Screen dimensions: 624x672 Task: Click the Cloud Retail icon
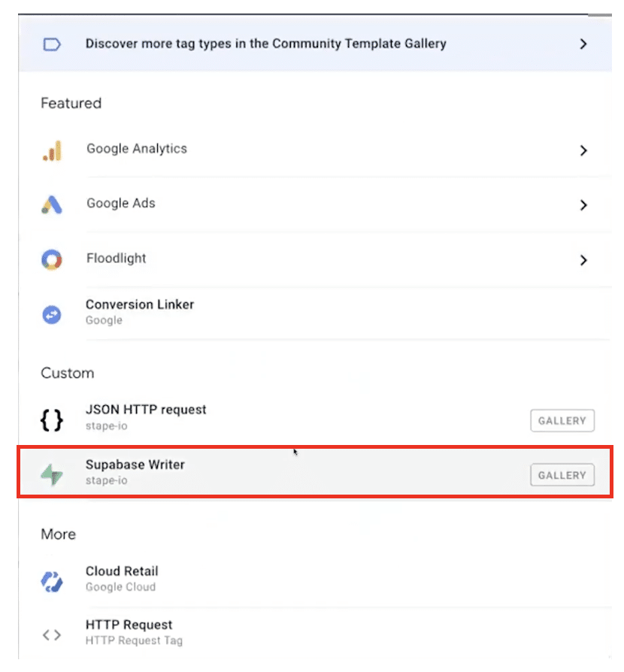52,580
